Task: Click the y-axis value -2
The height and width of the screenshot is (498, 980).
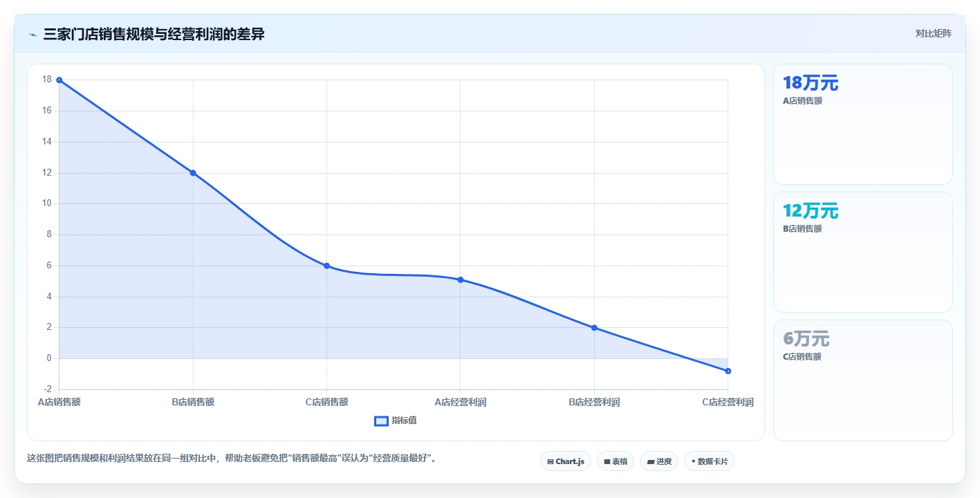Action: click(47, 389)
